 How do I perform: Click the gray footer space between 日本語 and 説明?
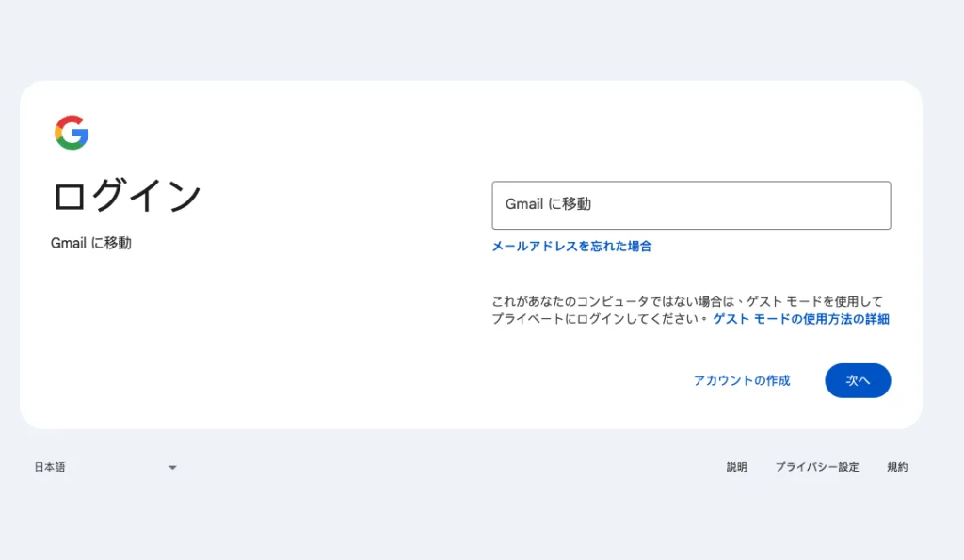(x=452, y=467)
